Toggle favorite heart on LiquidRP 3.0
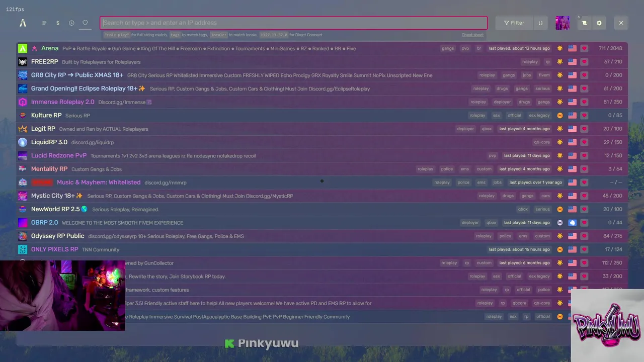This screenshot has width=644, height=362. (584, 142)
